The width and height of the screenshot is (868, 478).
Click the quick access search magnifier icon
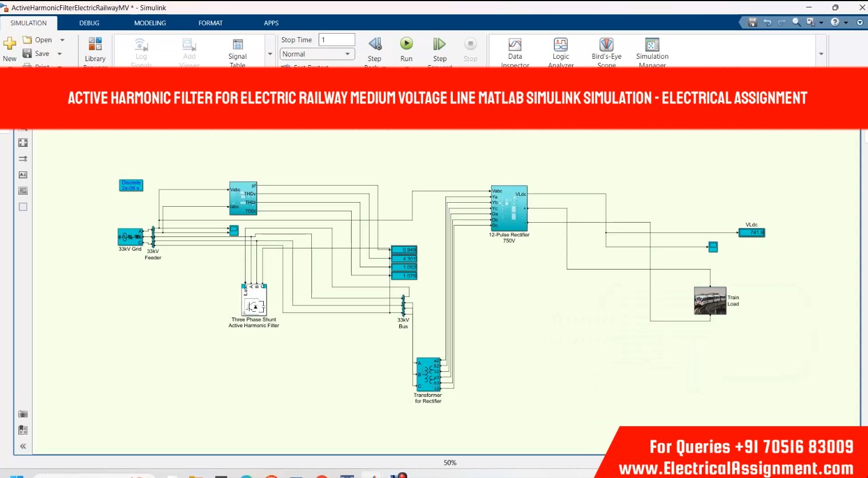click(x=796, y=22)
